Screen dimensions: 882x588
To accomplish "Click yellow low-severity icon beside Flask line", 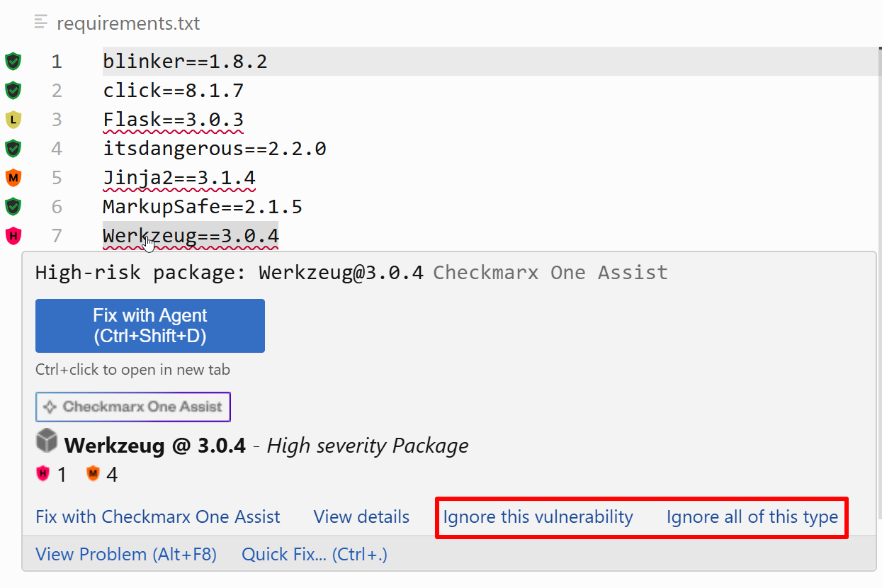I will (13, 120).
